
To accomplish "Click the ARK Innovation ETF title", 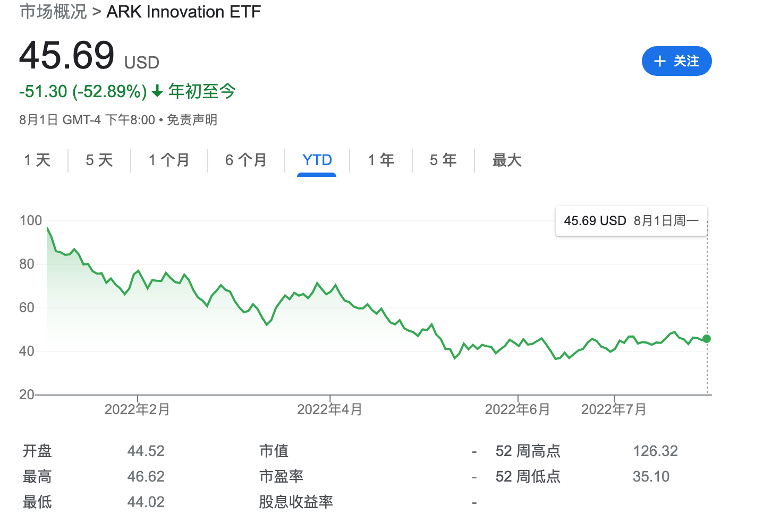I will [x=184, y=12].
